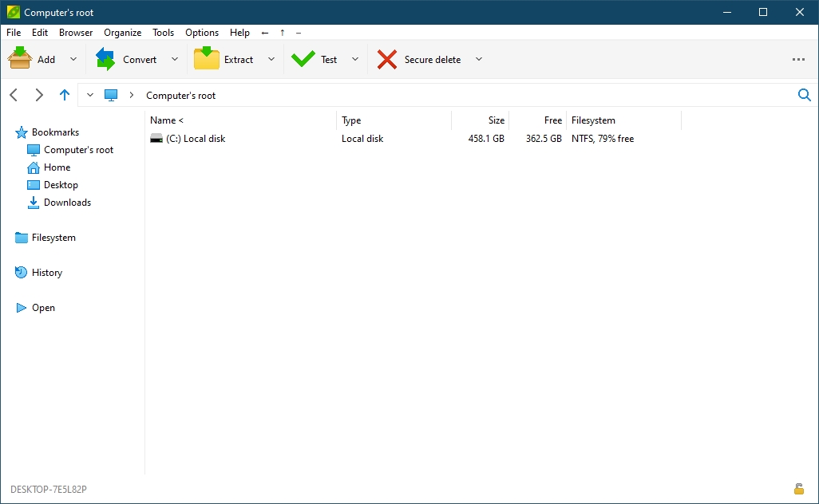Open search using the magnifier icon

pyautogui.click(x=805, y=95)
